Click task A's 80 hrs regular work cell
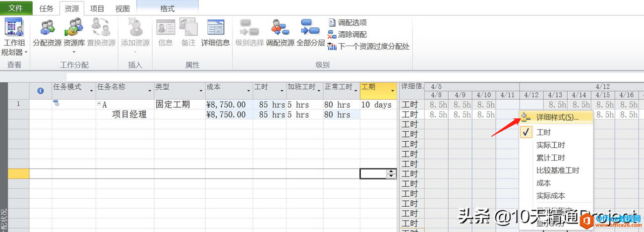Viewport: 644px width, 232px height. [342, 105]
